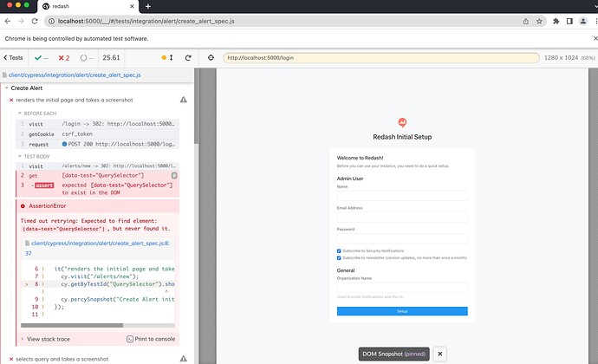The image size is (598, 364).
Task: Click the pending tests circle counter
Action: click(87, 58)
